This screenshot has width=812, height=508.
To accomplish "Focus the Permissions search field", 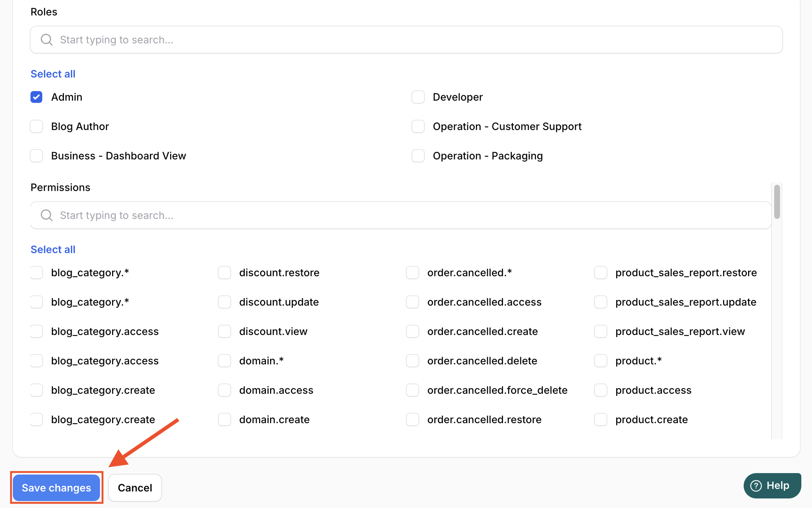I will point(404,215).
